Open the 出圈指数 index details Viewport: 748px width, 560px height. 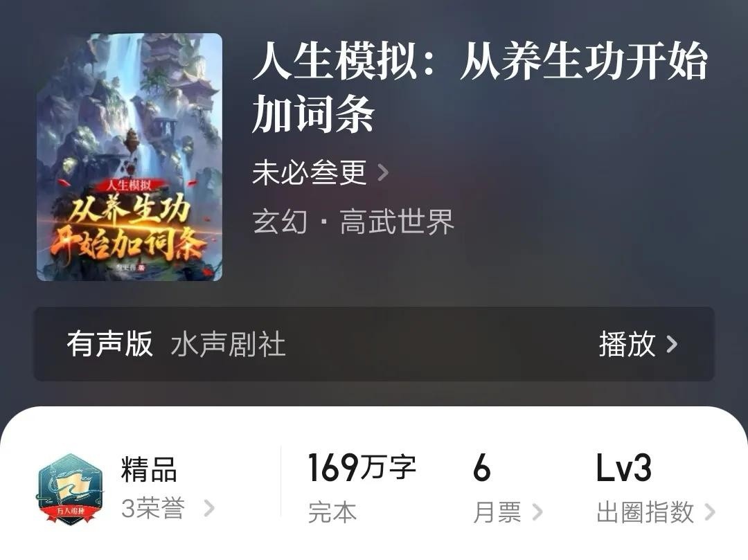(x=645, y=512)
